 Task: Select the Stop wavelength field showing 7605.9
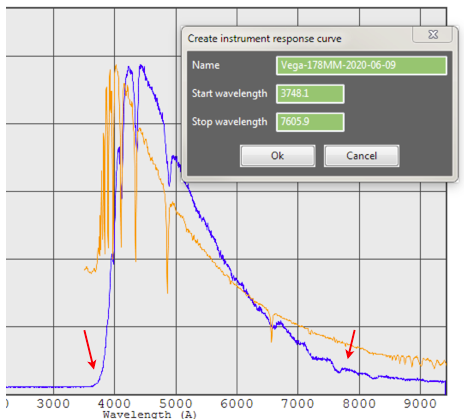click(310, 122)
